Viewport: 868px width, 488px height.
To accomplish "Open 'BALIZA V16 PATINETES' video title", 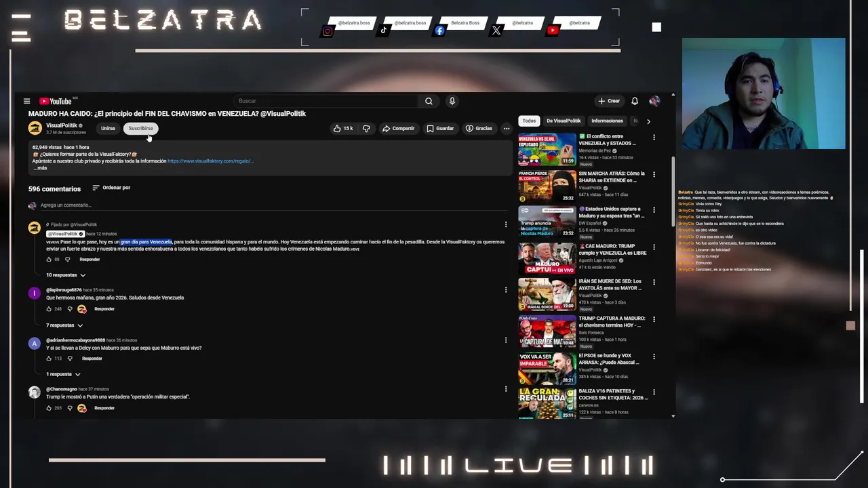I will [613, 394].
